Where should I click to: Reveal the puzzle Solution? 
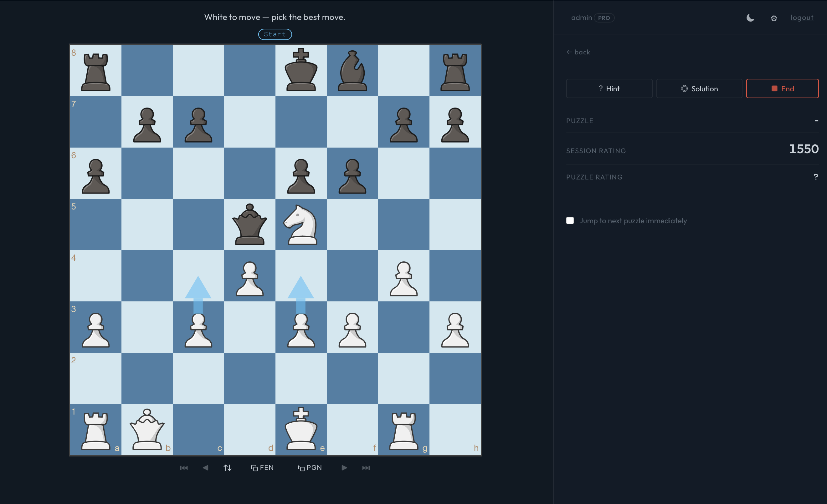coord(699,88)
